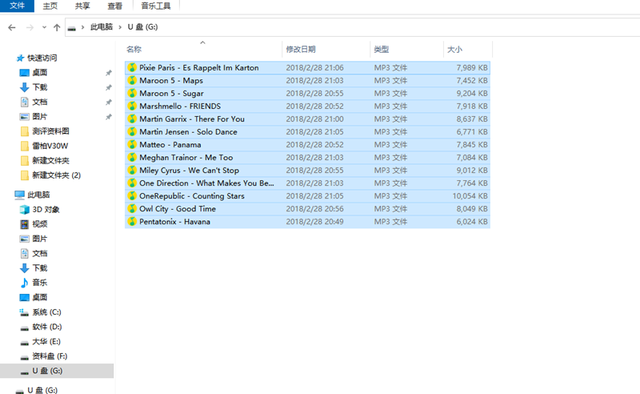Viewport: 640px width, 394px height.
Task: Open the 软件 (D:) drive
Action: (x=47, y=327)
